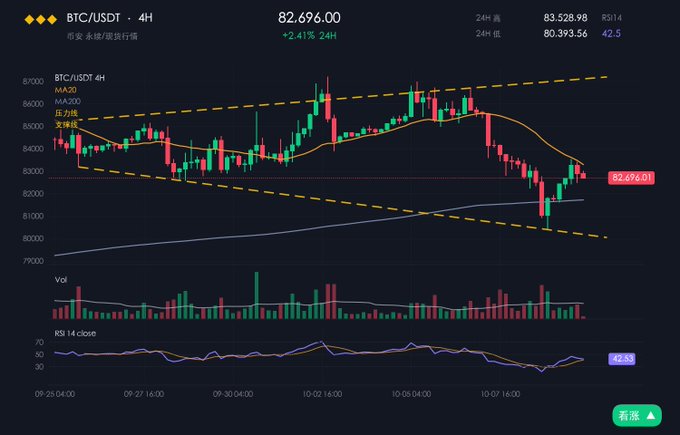The height and width of the screenshot is (435, 680).
Task: Click the 10-05 04:00 time axis label
Action: tap(411, 394)
